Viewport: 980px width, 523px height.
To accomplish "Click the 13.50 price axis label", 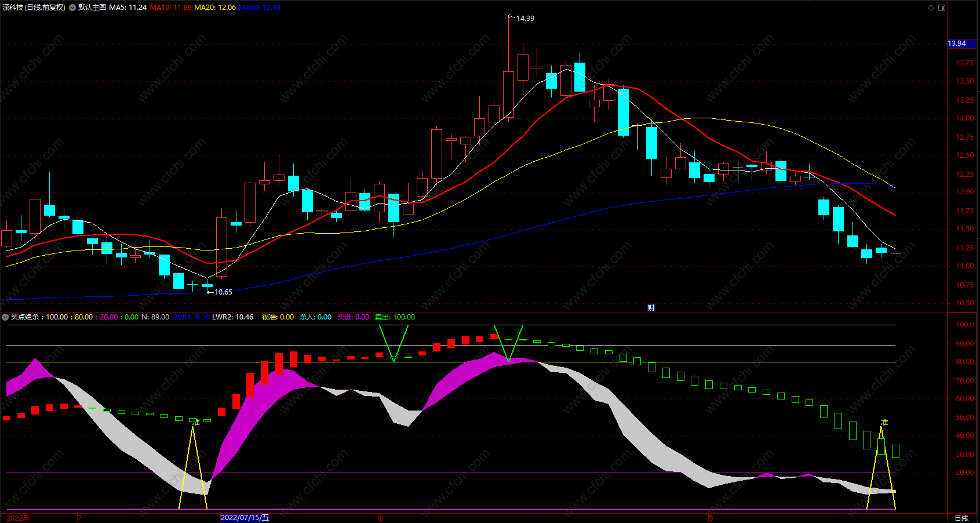I will click(965, 81).
